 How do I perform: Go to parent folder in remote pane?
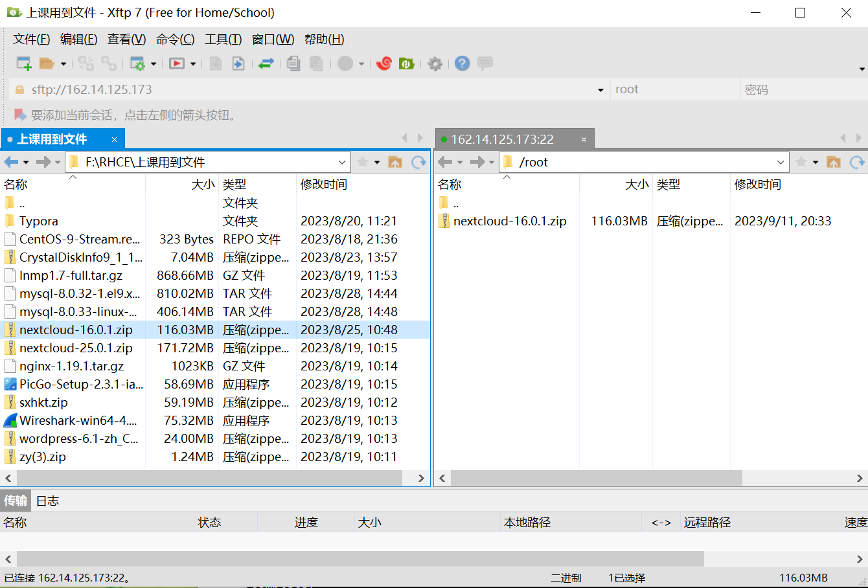(834, 162)
